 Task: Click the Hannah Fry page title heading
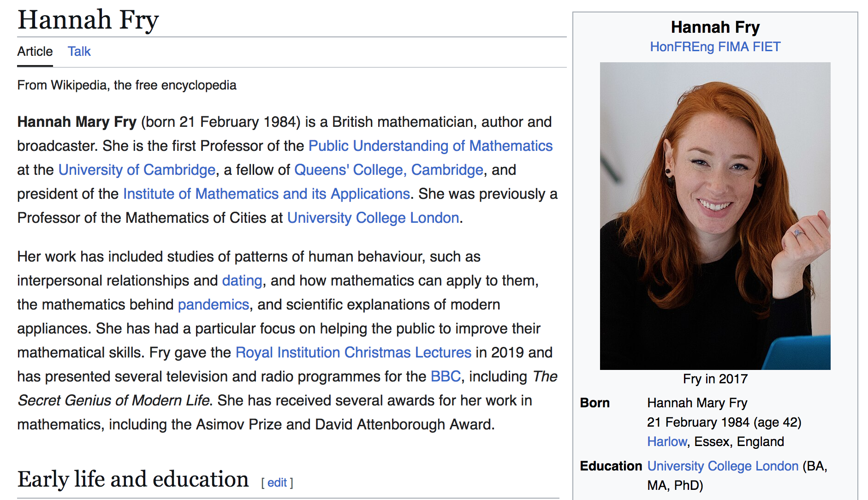click(88, 20)
